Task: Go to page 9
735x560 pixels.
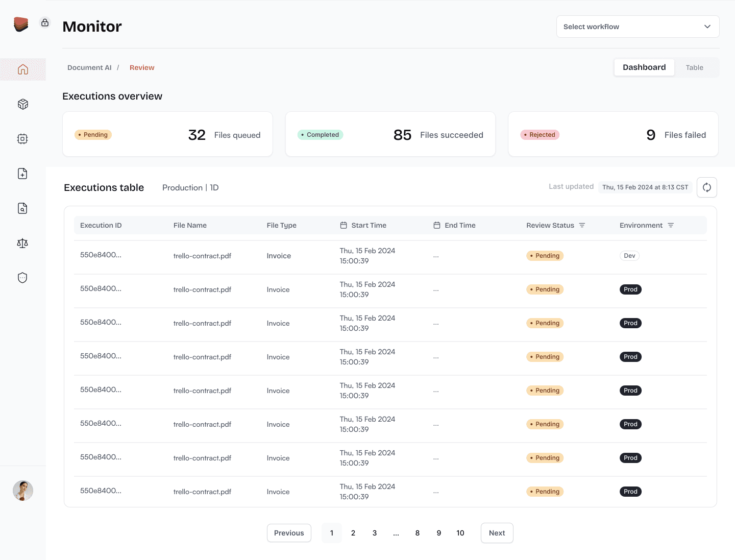Action: point(439,533)
